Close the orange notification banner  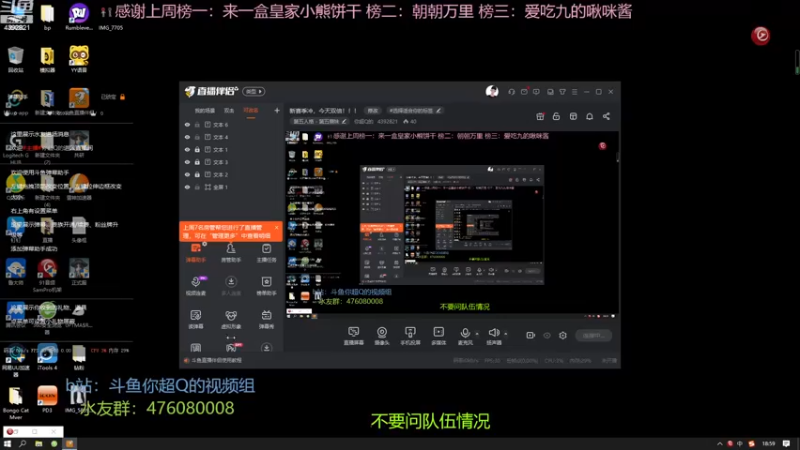(277, 228)
